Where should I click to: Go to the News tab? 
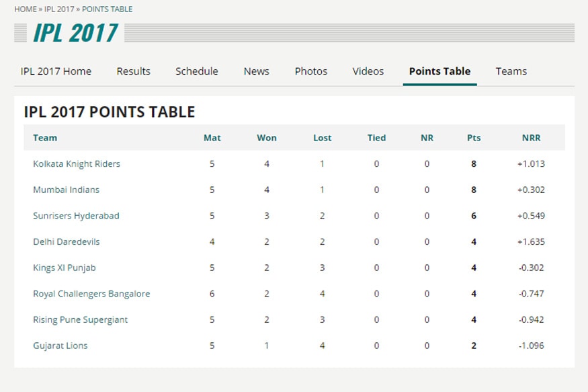coord(256,71)
